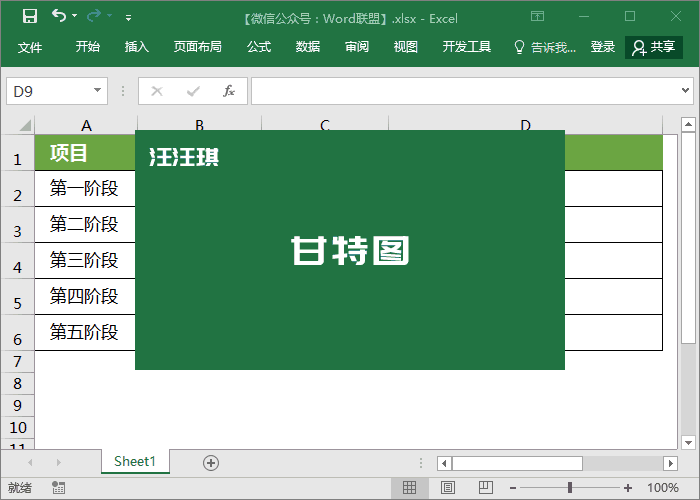Select row 6 header
The image size is (700, 500).
click(x=17, y=333)
